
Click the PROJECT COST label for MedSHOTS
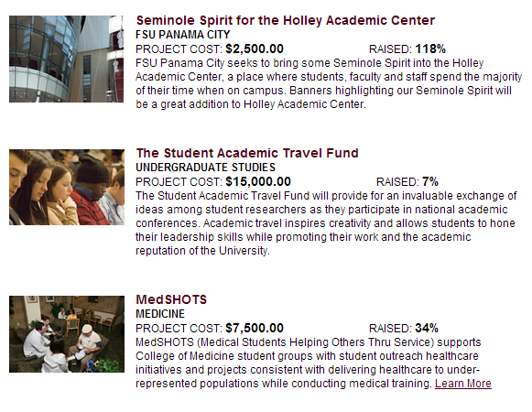pyautogui.click(x=179, y=329)
